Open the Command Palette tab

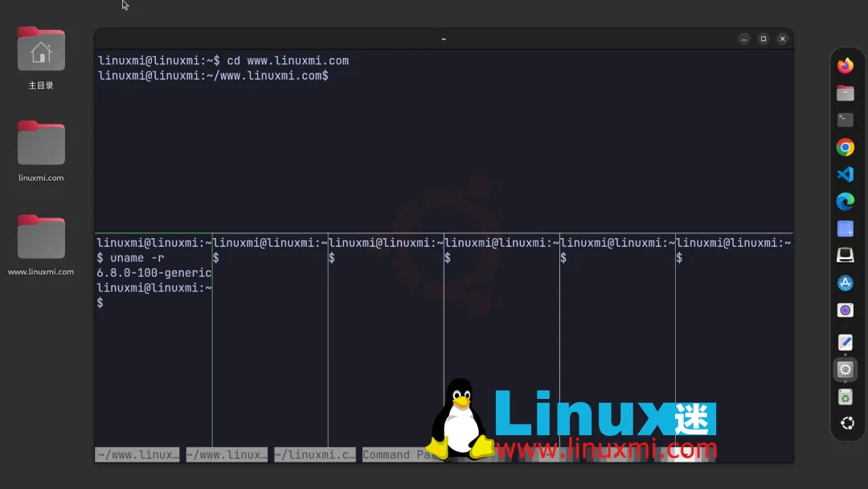(403, 454)
